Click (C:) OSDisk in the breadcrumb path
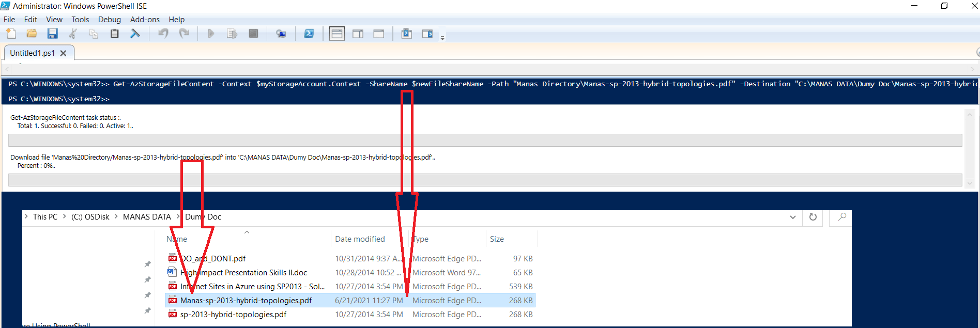 coord(90,217)
